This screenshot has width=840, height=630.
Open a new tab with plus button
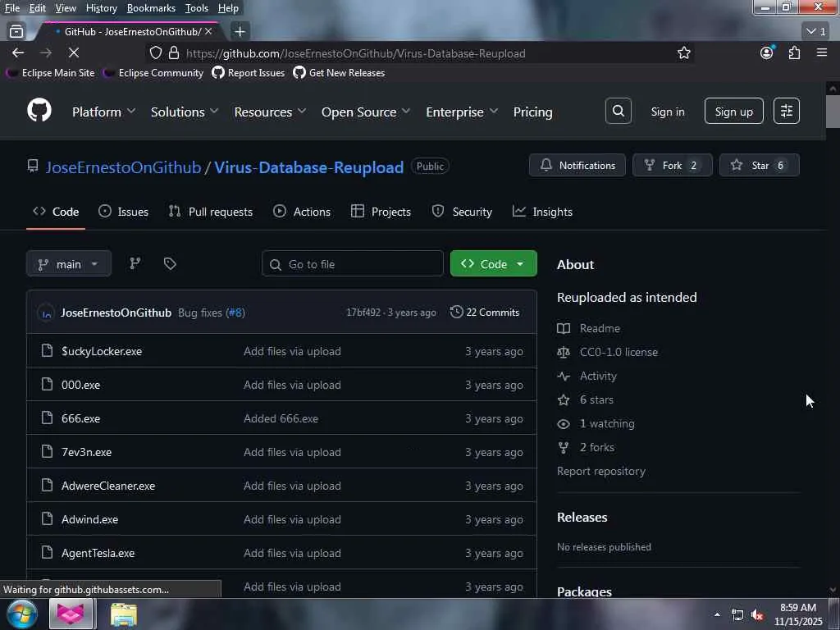tap(240, 32)
